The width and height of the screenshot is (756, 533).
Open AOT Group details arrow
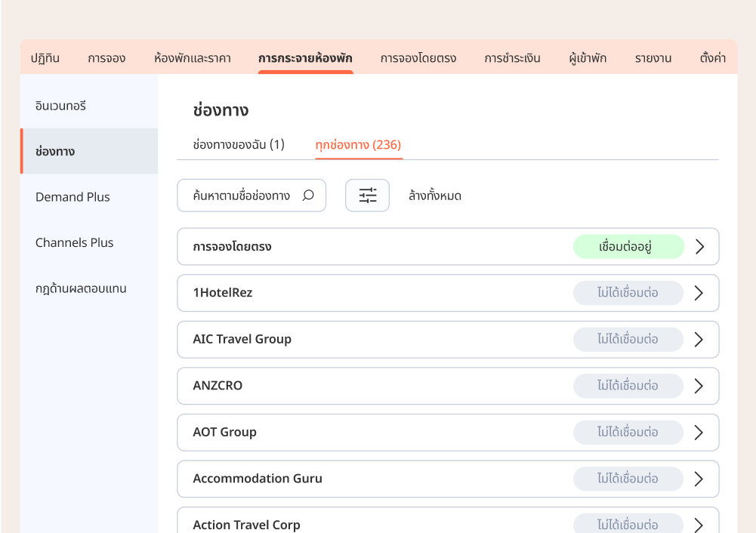(699, 433)
